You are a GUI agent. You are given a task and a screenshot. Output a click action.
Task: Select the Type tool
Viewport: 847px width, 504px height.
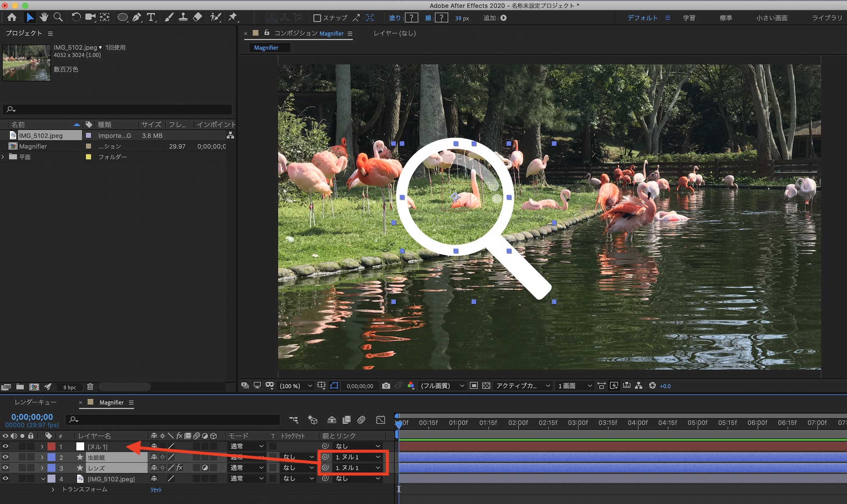(x=151, y=17)
